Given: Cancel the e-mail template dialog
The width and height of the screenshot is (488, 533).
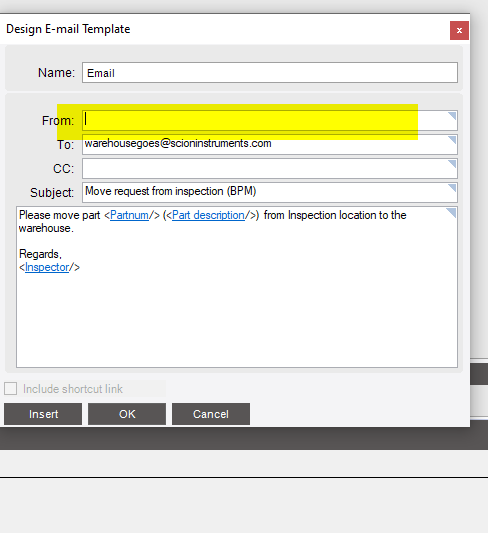Looking at the screenshot, I should pyautogui.click(x=211, y=414).
